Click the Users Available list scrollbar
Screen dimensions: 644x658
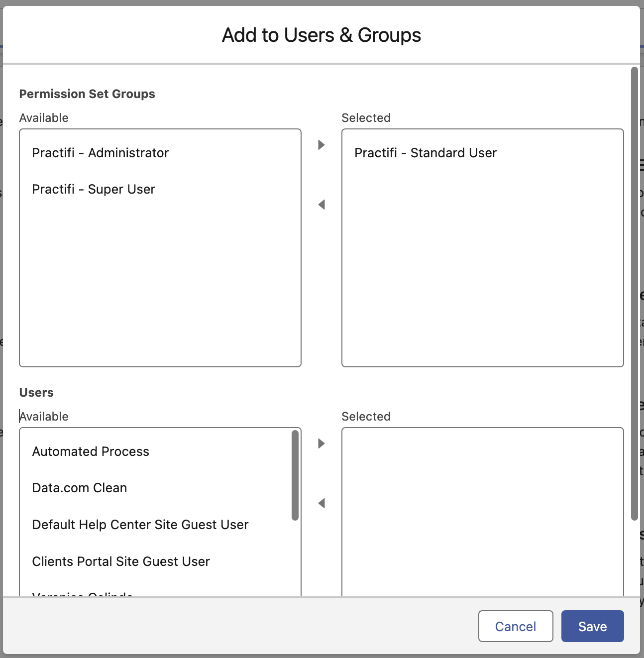coord(295,475)
